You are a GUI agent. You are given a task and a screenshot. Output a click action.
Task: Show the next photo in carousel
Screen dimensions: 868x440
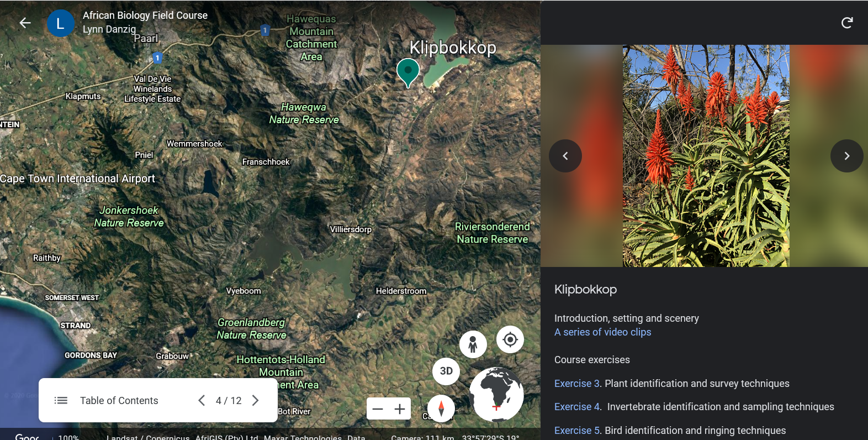coord(846,156)
